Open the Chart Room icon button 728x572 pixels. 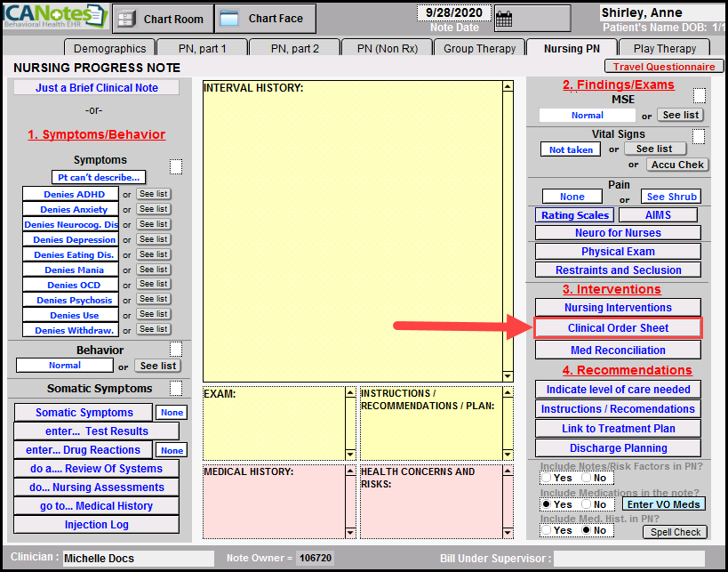click(x=164, y=18)
